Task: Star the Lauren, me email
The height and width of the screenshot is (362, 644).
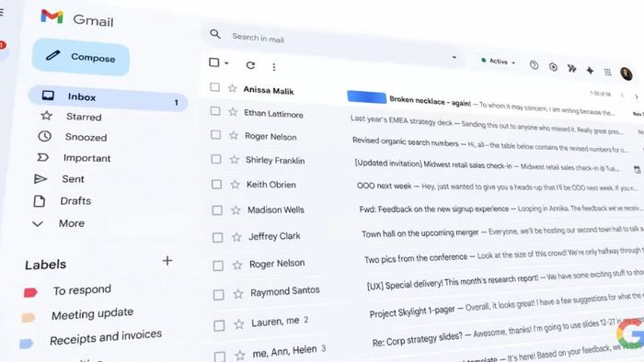Action: [239, 324]
